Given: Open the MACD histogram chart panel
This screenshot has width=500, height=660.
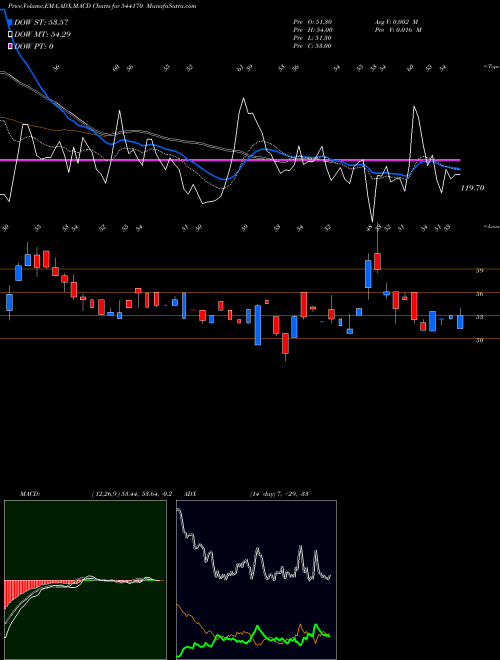Looking at the screenshot, I should 85,580.
